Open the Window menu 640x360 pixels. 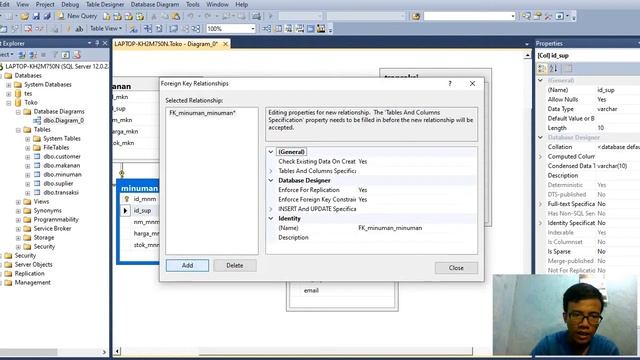click(x=217, y=4)
